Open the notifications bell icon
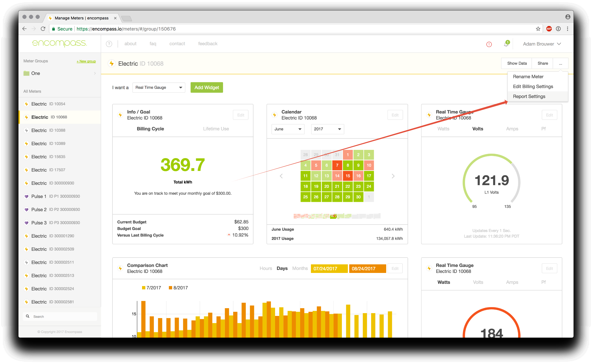Image resolution: width=592 pixels, height=364 pixels. 506,44
